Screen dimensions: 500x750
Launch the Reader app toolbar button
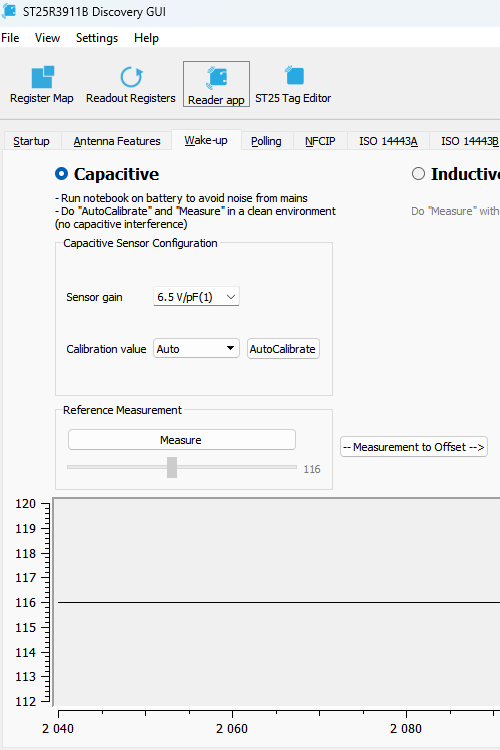(216, 84)
